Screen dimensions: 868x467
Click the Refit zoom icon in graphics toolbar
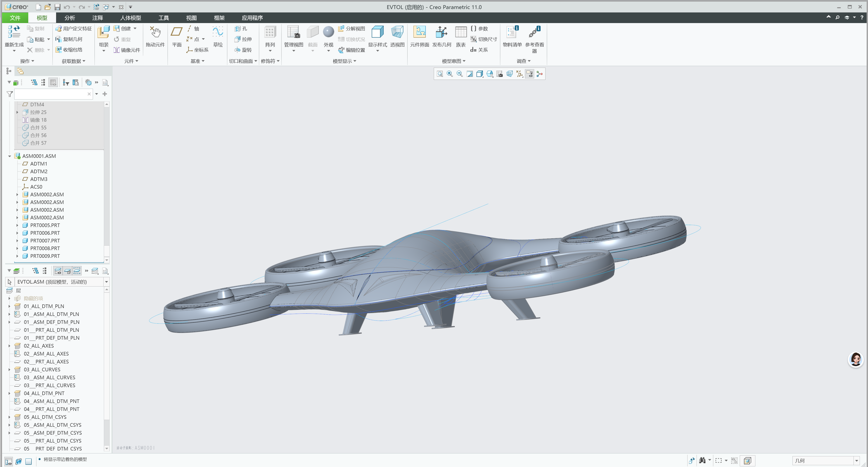440,74
